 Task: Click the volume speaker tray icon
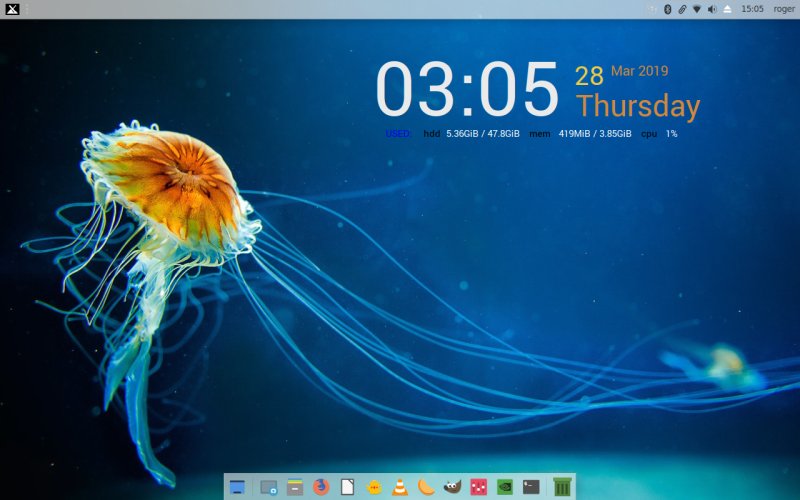(712, 9)
